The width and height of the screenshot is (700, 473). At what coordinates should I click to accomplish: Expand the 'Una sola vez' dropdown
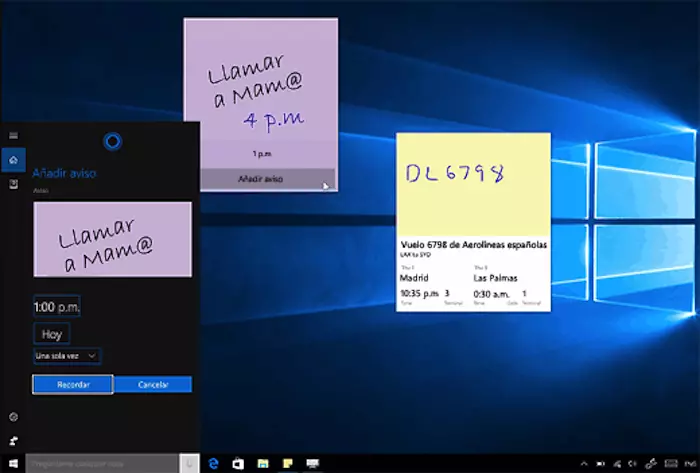[67, 355]
